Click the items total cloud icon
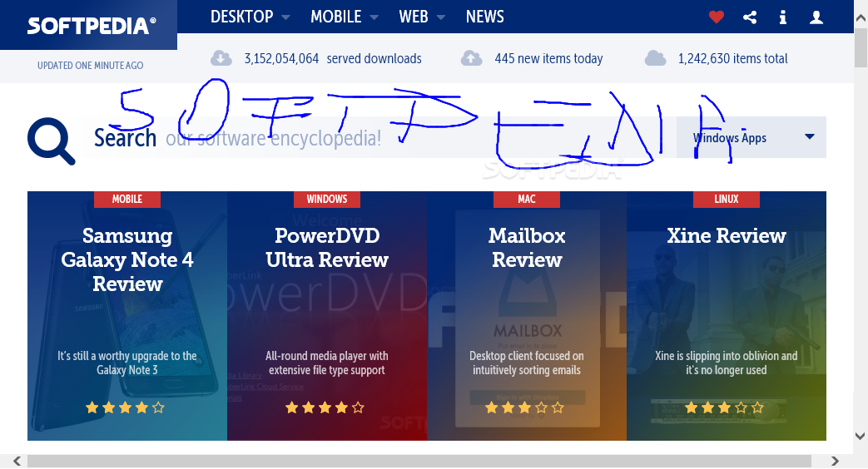This screenshot has width=868, height=469. point(656,58)
